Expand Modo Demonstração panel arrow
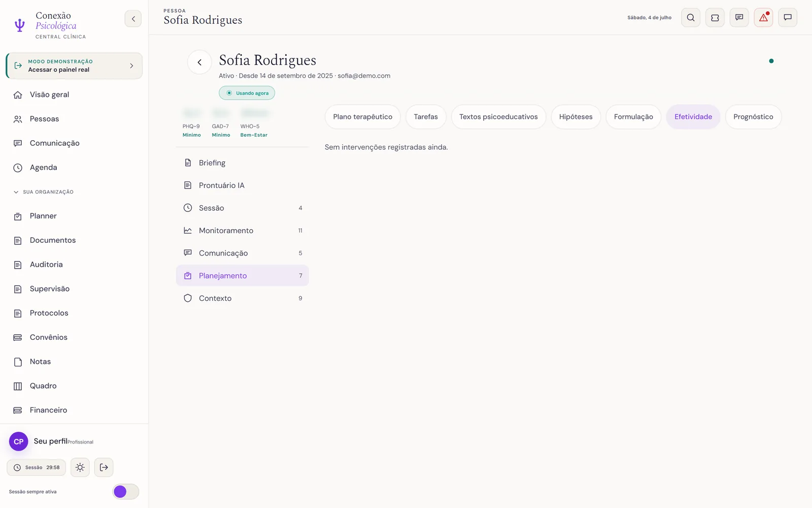This screenshot has width=812, height=508. coord(131,66)
